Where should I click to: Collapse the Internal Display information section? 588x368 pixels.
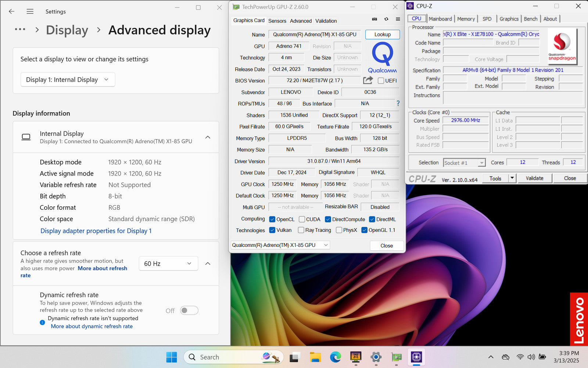point(208,137)
